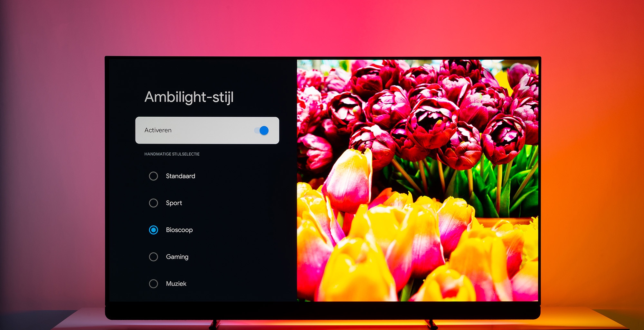Click the Standaard text label
This screenshot has height=330, width=644.
(180, 176)
